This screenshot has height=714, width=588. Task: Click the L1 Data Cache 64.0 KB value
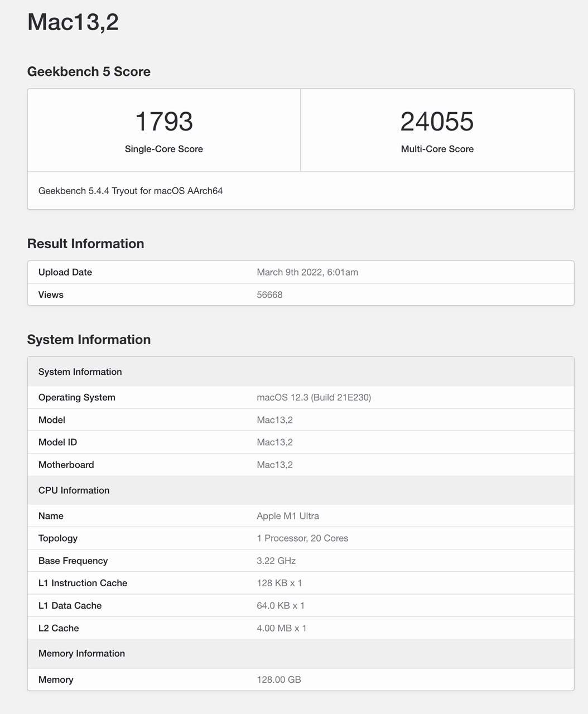281,605
